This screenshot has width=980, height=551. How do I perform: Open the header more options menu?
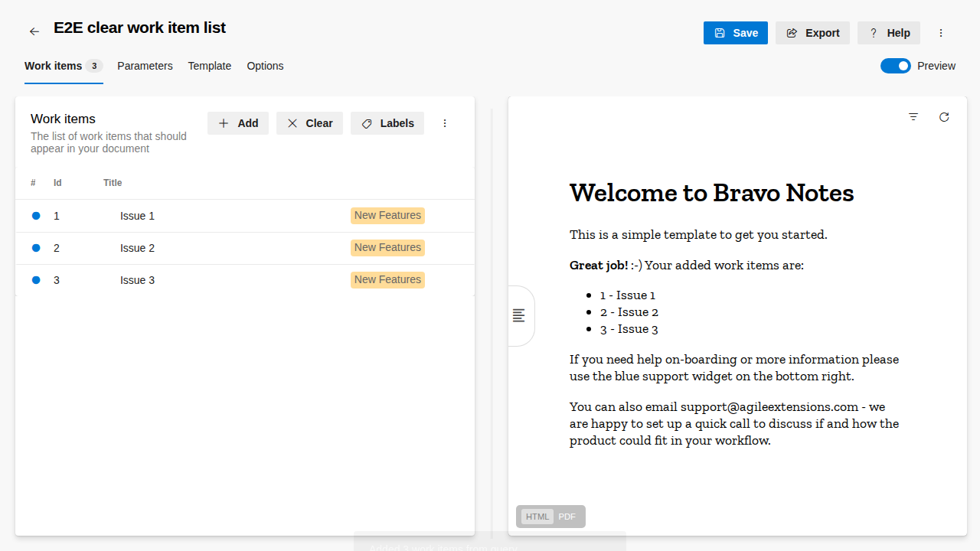click(x=941, y=33)
